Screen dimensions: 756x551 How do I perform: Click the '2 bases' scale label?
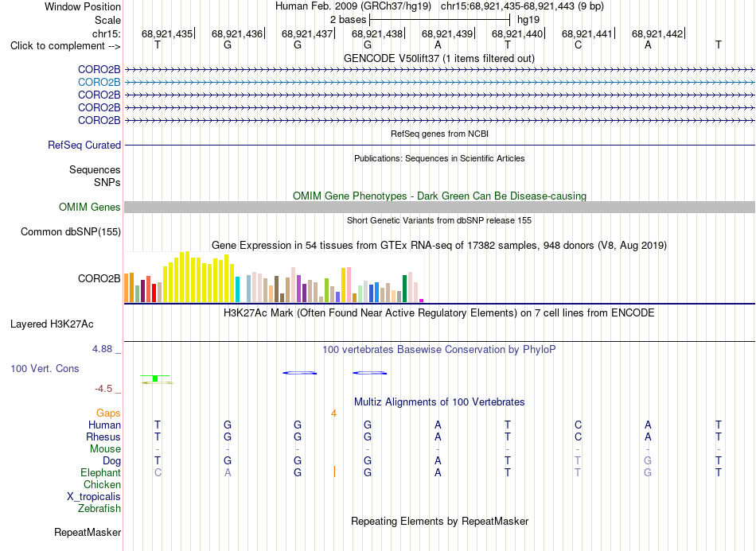click(348, 20)
